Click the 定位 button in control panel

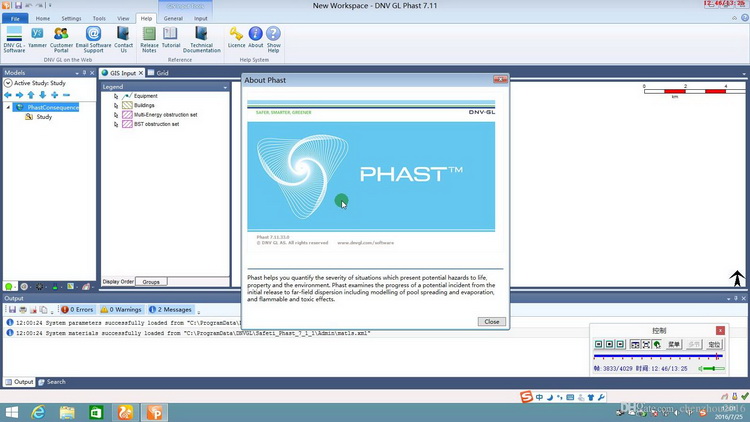pyautogui.click(x=714, y=344)
